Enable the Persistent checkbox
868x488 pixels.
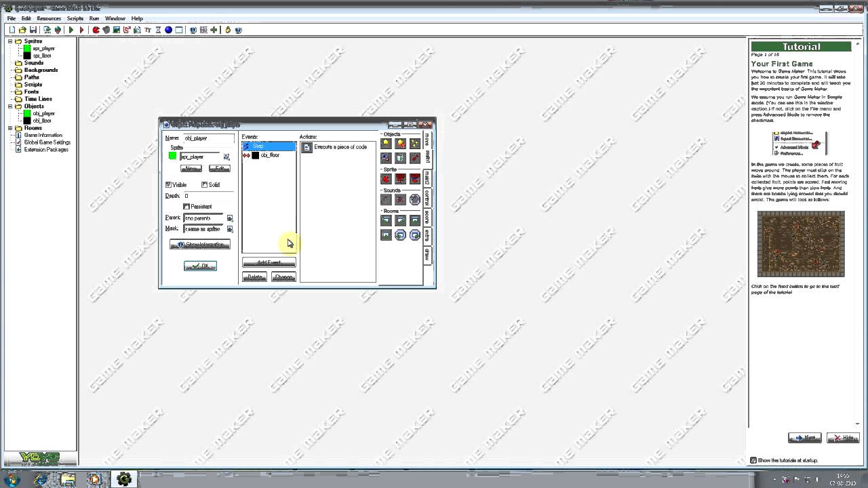186,206
